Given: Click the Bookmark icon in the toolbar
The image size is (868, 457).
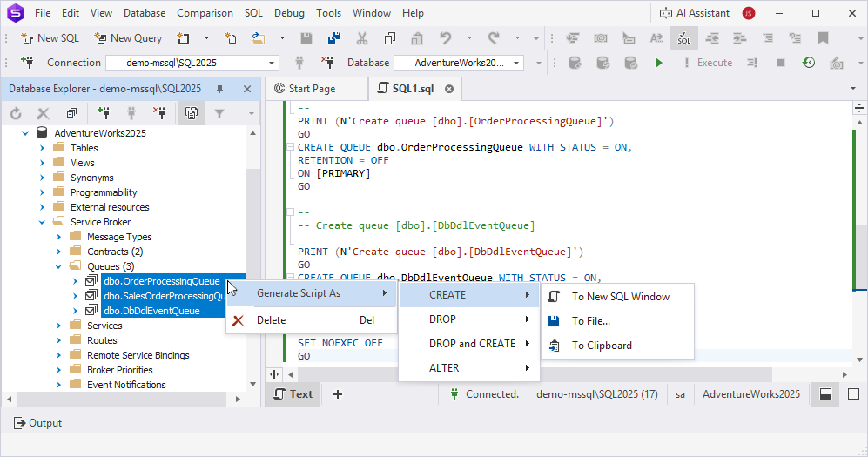Looking at the screenshot, I should coord(823,38).
